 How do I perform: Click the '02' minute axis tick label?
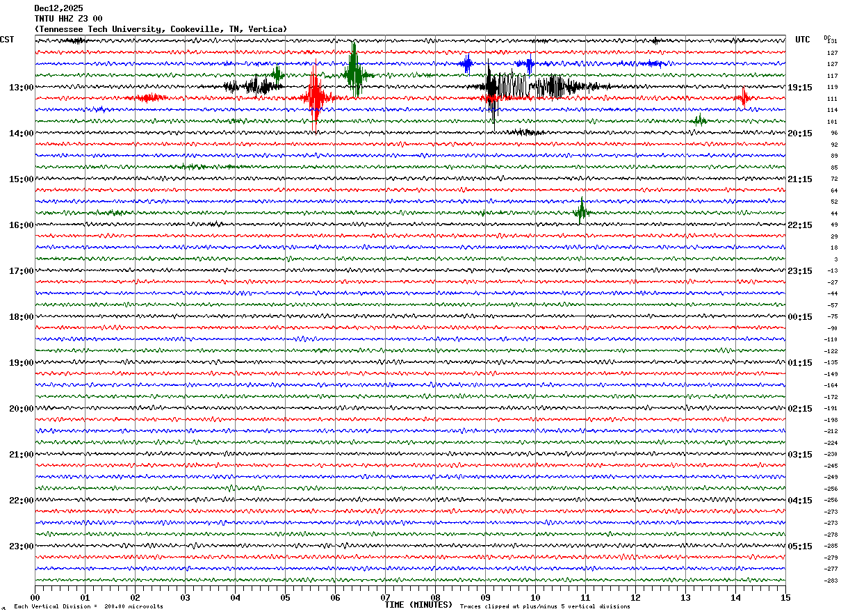[135, 598]
